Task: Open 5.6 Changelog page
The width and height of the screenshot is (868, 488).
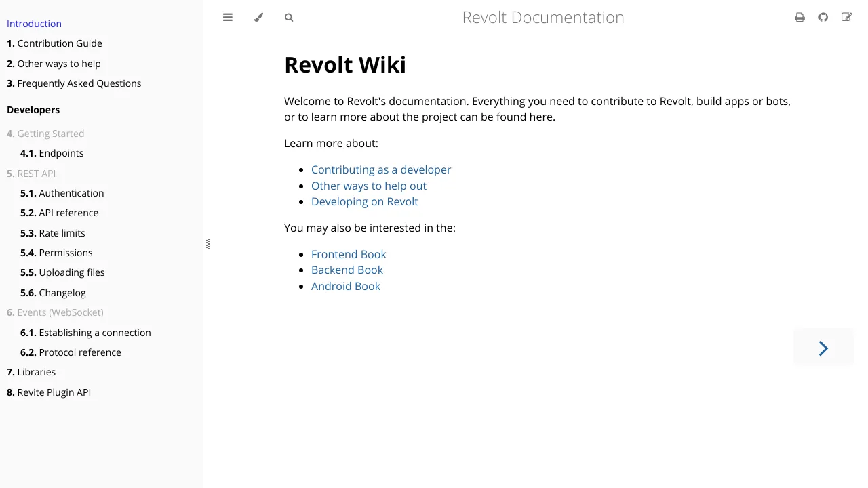Action: [53, 293]
